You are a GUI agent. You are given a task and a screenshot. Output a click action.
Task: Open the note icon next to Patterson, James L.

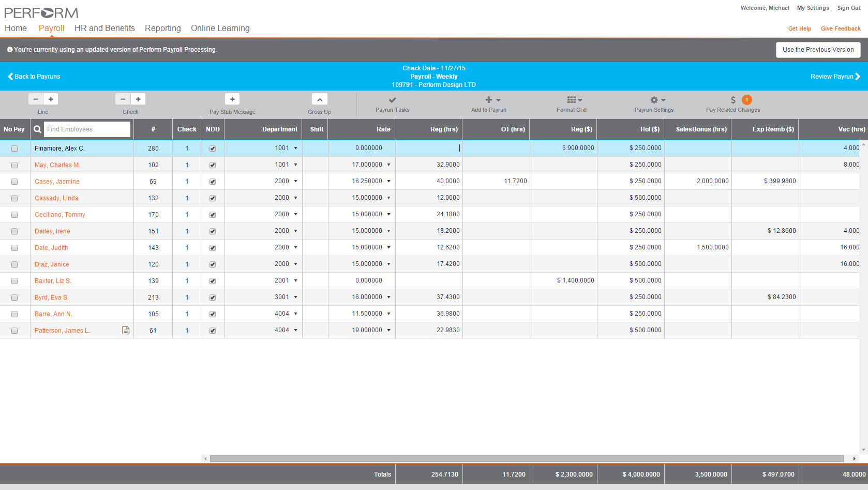(126, 330)
